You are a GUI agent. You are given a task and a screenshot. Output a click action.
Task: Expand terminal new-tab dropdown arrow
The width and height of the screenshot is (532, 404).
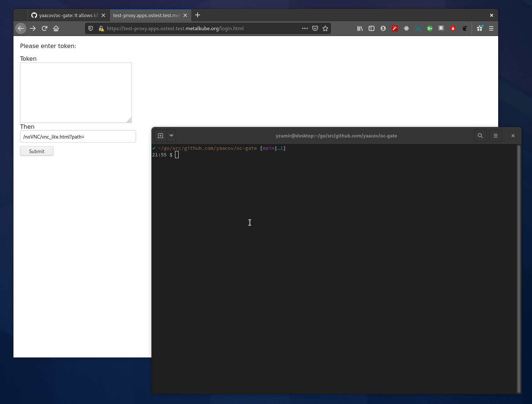(x=171, y=136)
